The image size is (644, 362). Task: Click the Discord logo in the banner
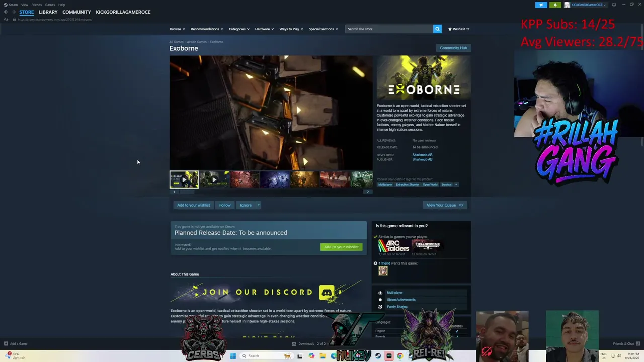327,292
